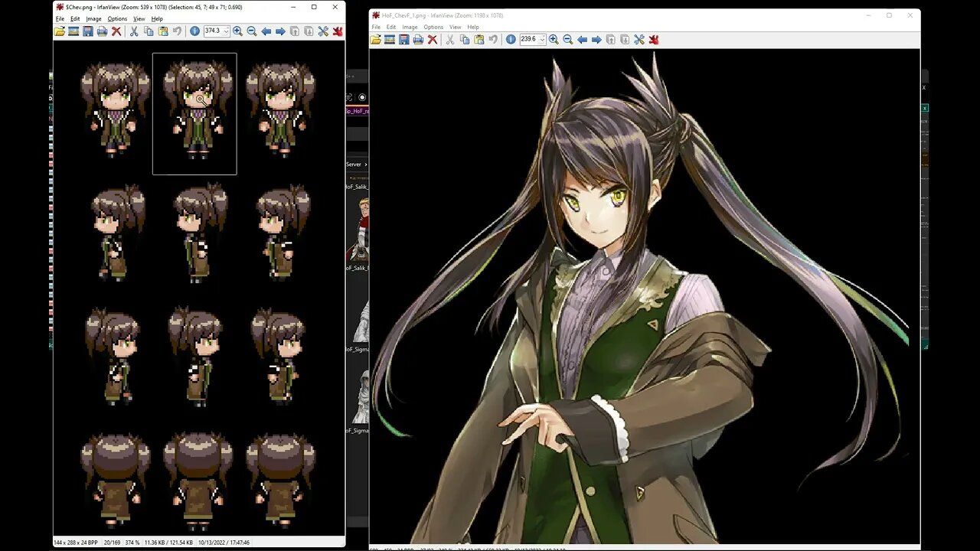Click Cut scissors icon in HoF_ChevF_1.png window
This screenshot has height=551, width=980.
[x=450, y=39]
